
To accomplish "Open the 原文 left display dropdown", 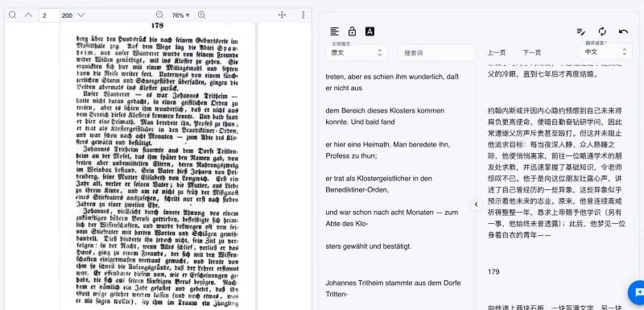I will tap(357, 52).
